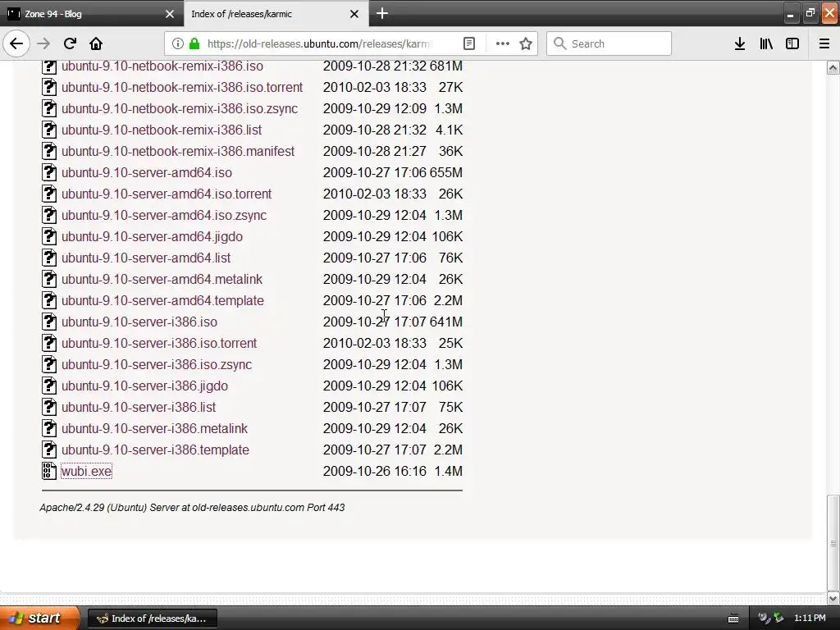Close the Zone 94 - Blog tab

click(170, 14)
